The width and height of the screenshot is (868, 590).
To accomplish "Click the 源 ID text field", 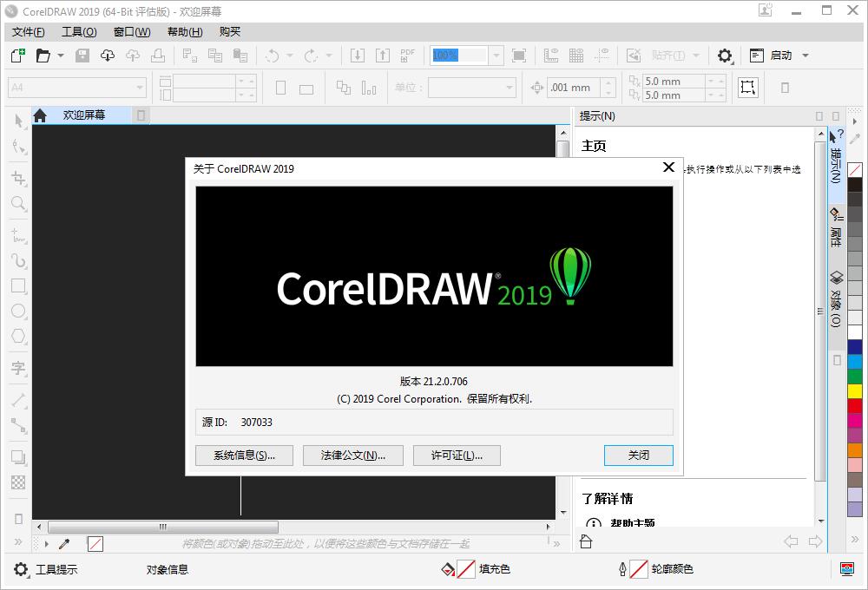I will tap(434, 423).
